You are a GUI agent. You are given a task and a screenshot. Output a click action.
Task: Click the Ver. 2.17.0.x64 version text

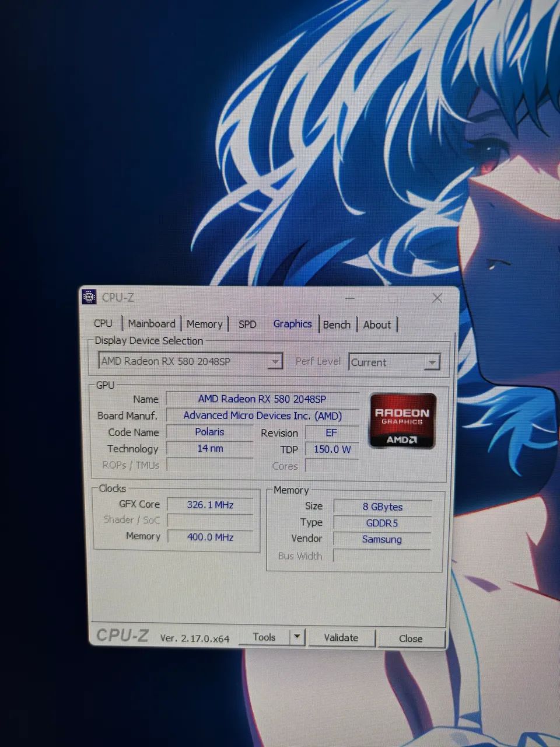click(195, 638)
